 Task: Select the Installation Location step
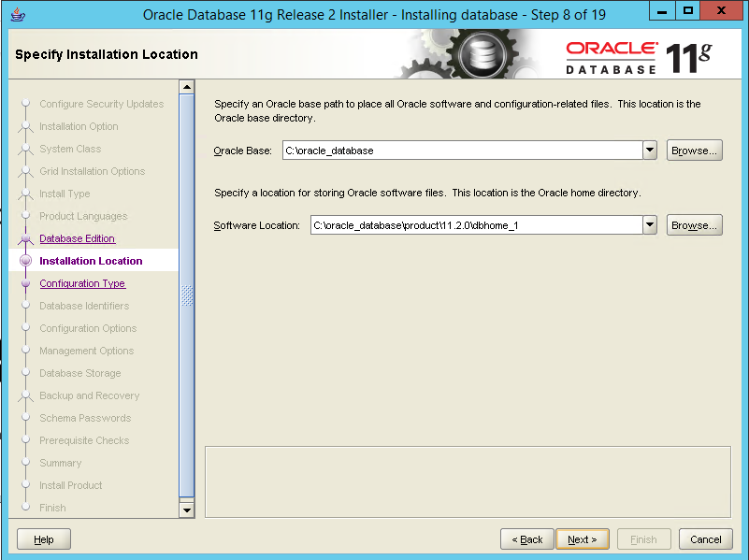coord(91,261)
